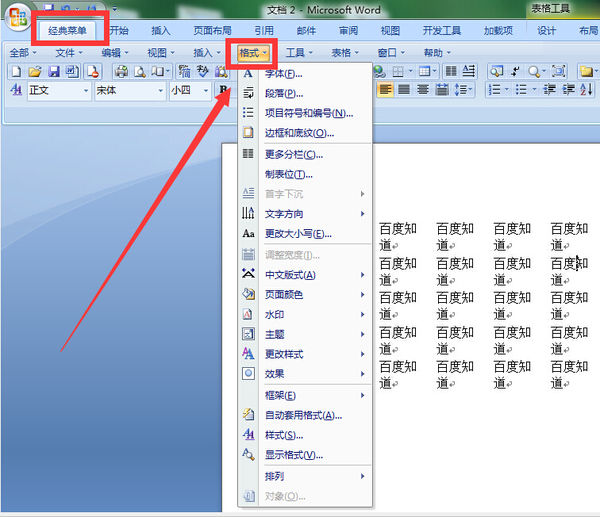Expand the 更改样式 submenu
Image resolution: width=600 pixels, height=517 pixels.
(x=305, y=354)
